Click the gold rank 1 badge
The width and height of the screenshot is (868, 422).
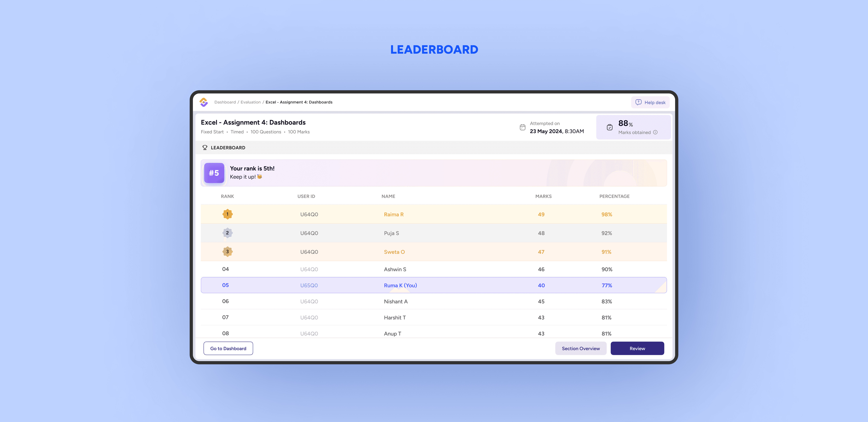(227, 214)
